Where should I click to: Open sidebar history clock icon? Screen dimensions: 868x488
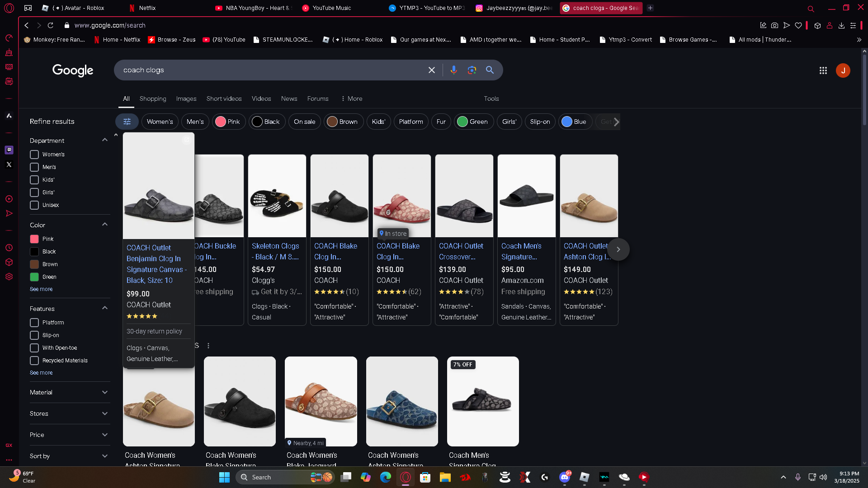pyautogui.click(x=9, y=248)
